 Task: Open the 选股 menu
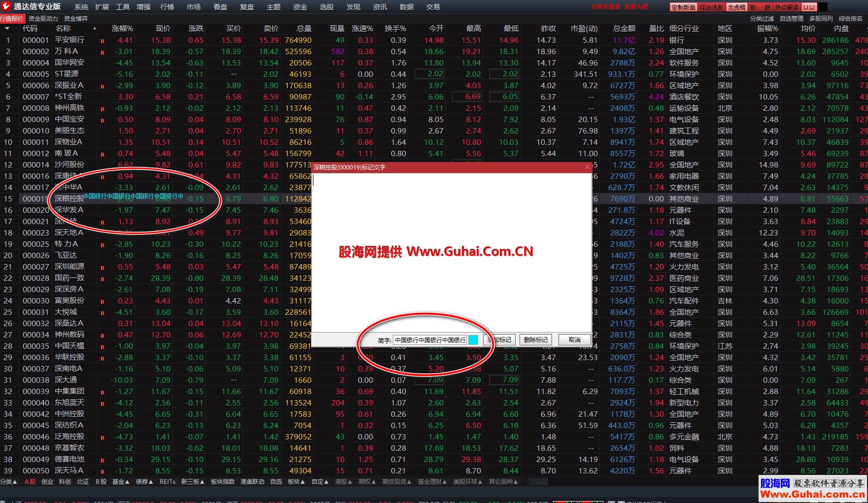327,7
